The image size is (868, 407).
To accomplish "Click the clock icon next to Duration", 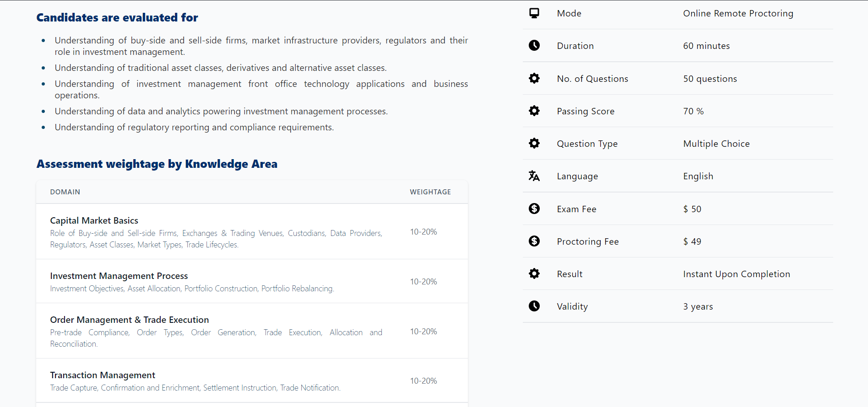I will [x=534, y=45].
